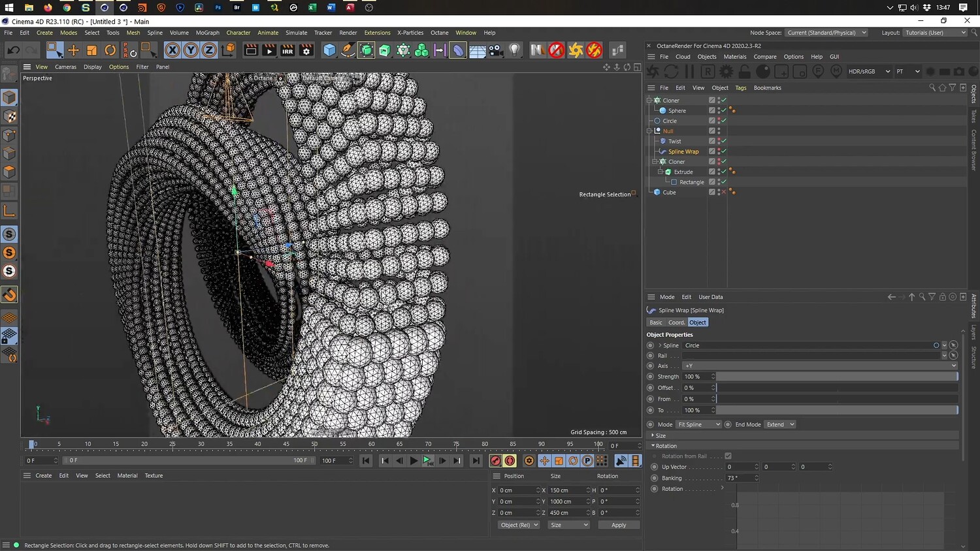This screenshot has width=980, height=551.
Task: Click the Record Active Objects keyframe button
Action: click(495, 461)
